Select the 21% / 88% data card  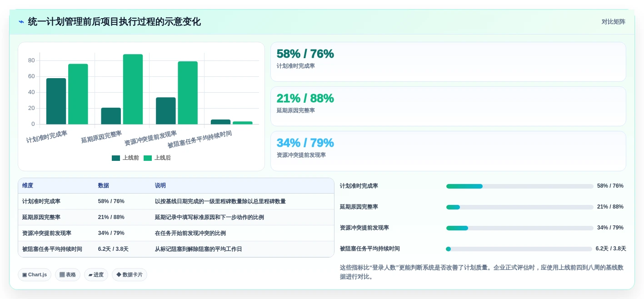coord(448,106)
